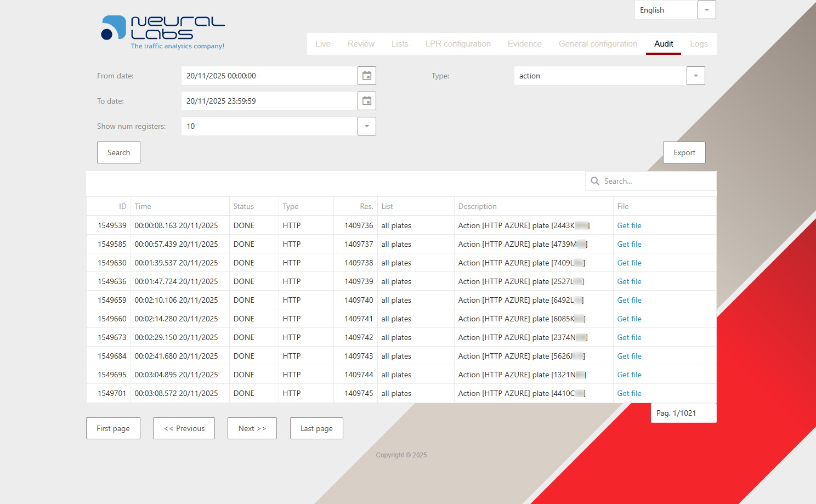The image size is (816, 504).
Task: Expand the language dropdown arrow
Action: 706,10
